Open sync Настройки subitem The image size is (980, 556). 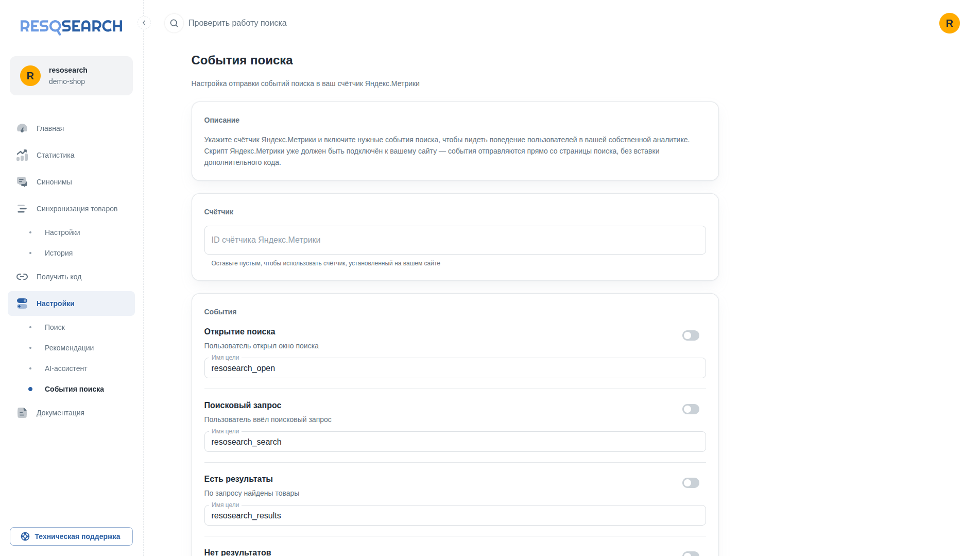click(71, 232)
